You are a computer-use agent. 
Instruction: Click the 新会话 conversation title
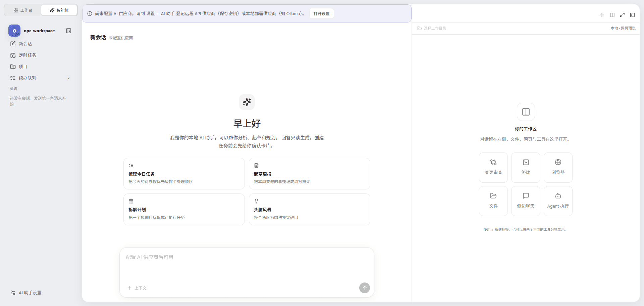pos(98,37)
